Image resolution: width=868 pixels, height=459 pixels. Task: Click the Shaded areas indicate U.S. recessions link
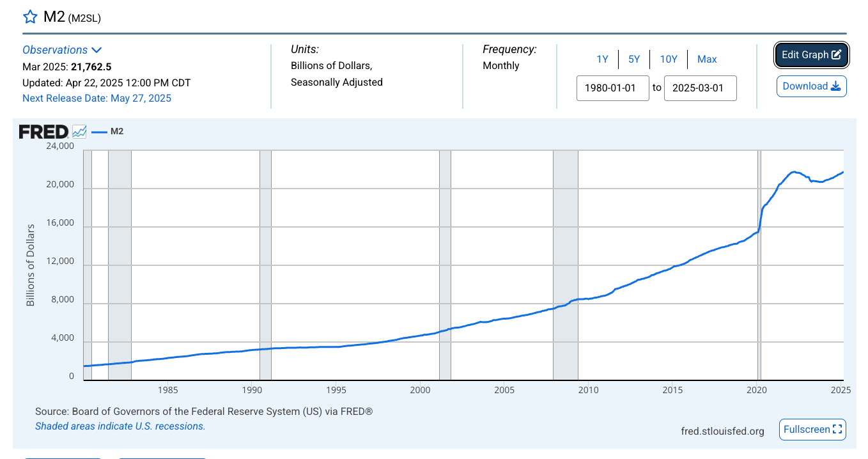pos(120,426)
